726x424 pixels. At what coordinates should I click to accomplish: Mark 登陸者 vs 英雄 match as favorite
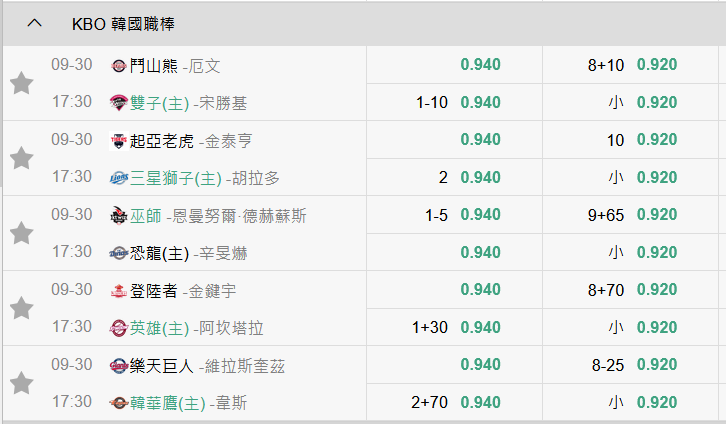[x=21, y=308]
